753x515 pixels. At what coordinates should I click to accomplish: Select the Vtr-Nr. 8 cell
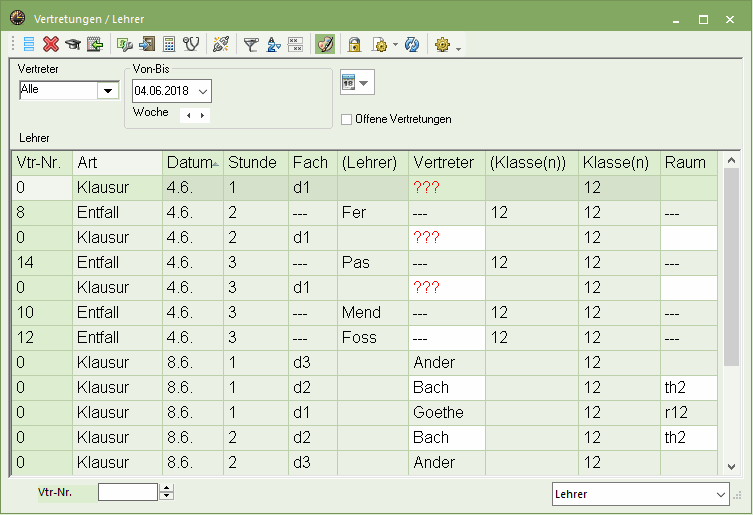[x=42, y=212]
